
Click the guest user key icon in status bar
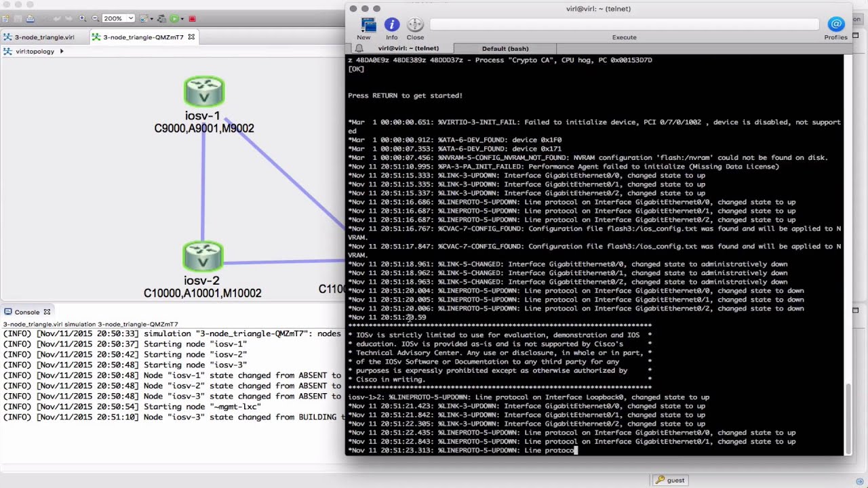[x=659, y=480]
